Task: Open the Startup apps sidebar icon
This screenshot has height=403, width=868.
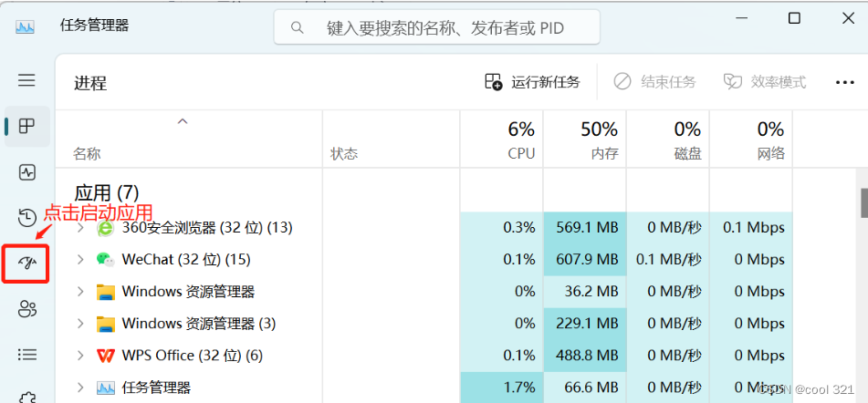Action: point(27,263)
